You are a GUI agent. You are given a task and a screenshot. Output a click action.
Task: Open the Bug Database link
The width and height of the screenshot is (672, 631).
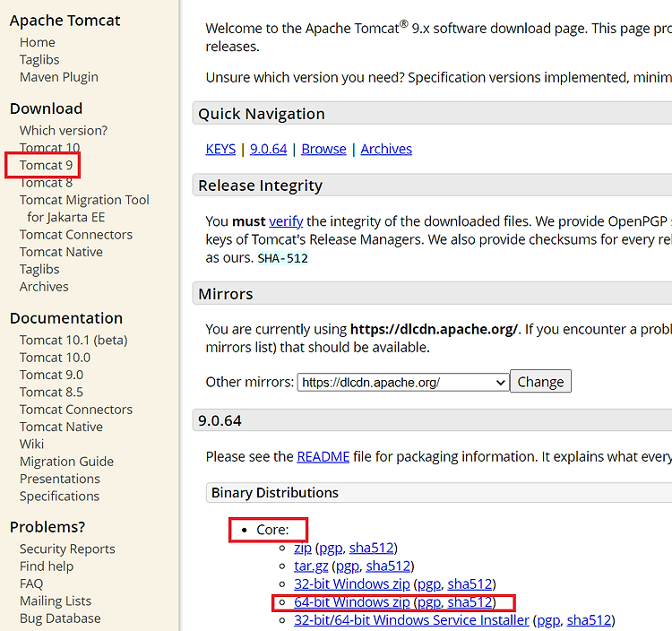pyautogui.click(x=60, y=618)
